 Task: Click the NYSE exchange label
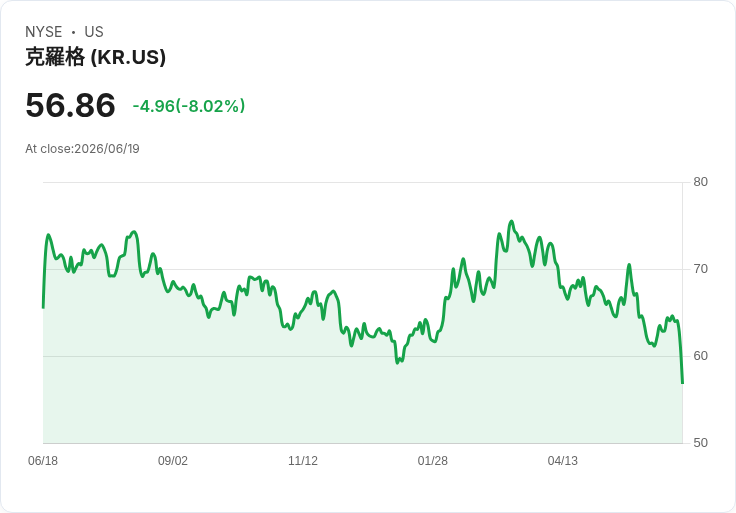coord(44,32)
